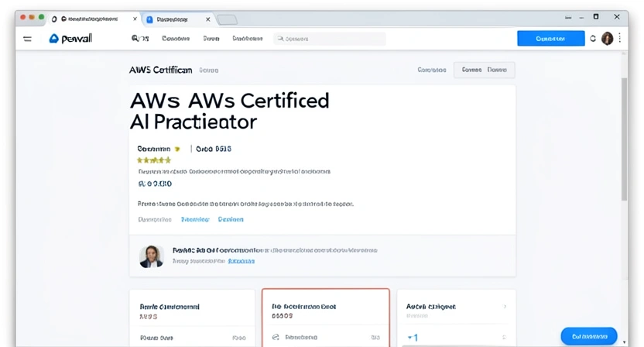Image resolution: width=644 pixels, height=347 pixels.
Task: Click the five-star rating row
Action: [154, 160]
